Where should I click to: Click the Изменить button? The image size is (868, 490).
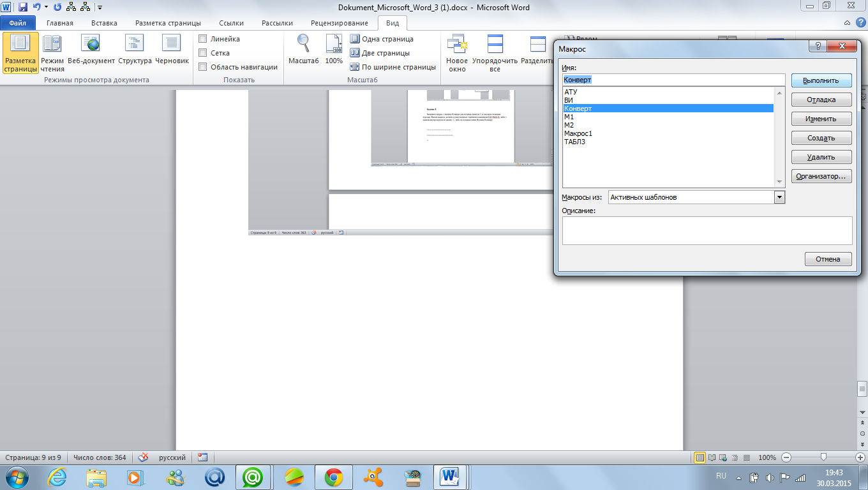(x=821, y=119)
